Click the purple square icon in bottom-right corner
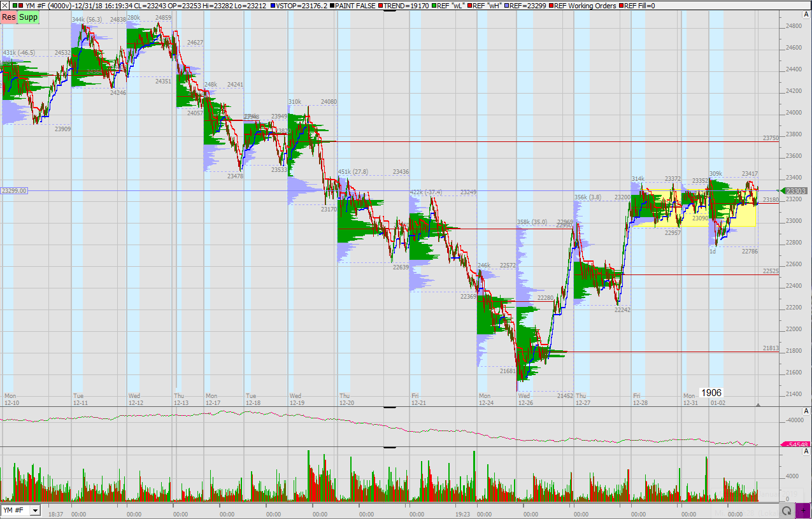 (804, 511)
